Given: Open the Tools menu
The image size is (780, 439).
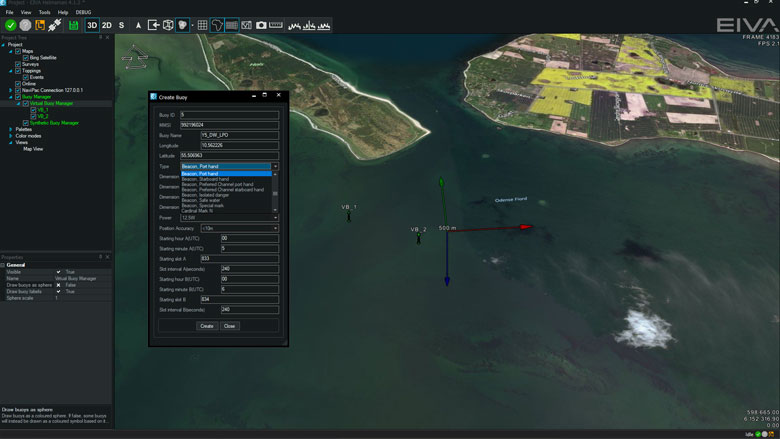Looking at the screenshot, I should (44, 12).
